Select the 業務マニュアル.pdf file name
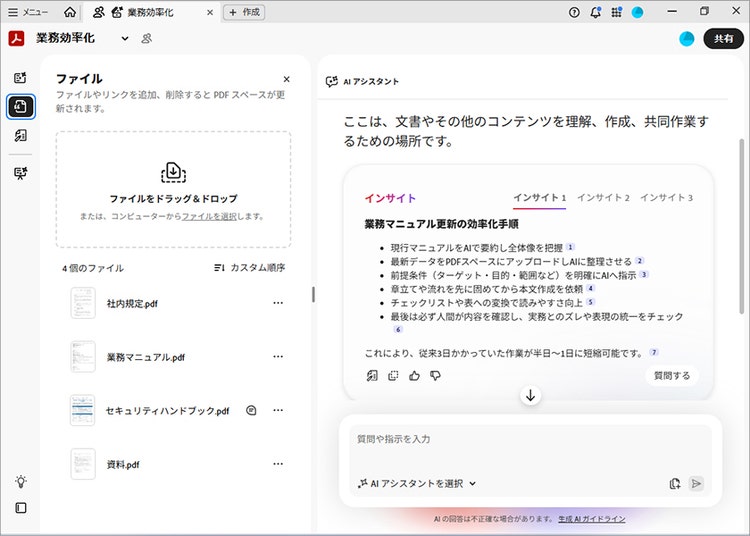The height and width of the screenshot is (536, 750). [145, 357]
